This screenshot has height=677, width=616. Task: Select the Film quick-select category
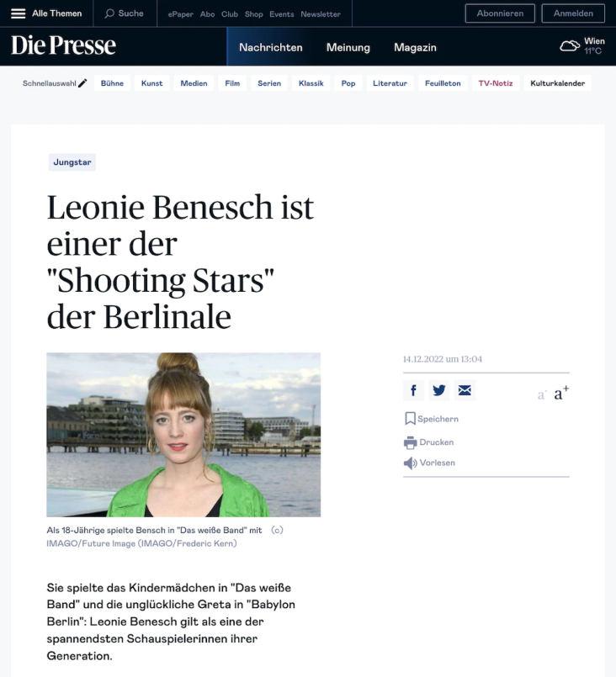[232, 83]
